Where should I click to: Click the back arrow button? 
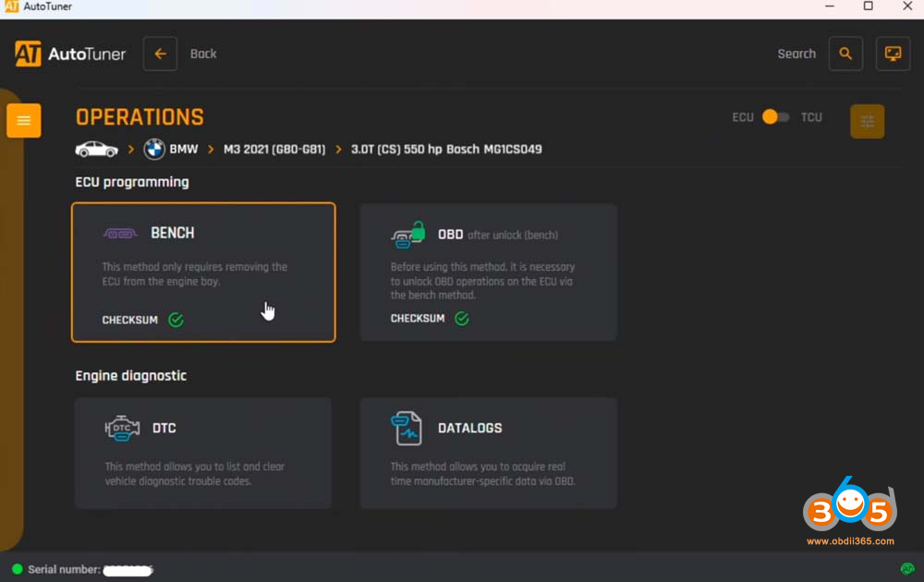[160, 54]
